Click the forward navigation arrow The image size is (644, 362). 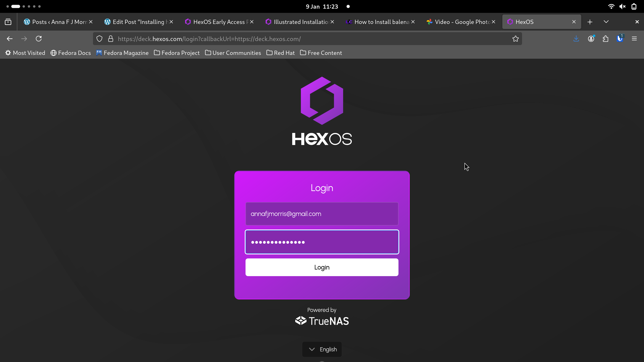coord(24,39)
